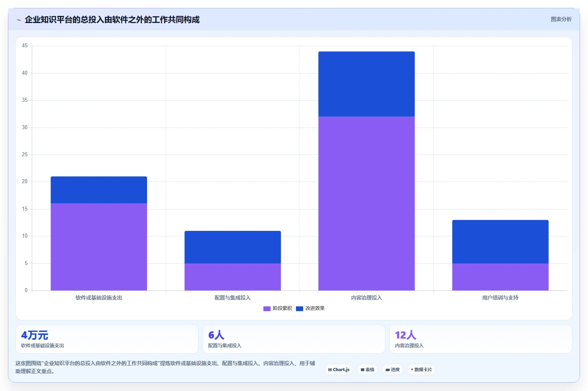The image size is (588, 391).
Task: Click blue bar segment for 内容治理投入
Action: pyautogui.click(x=367, y=84)
